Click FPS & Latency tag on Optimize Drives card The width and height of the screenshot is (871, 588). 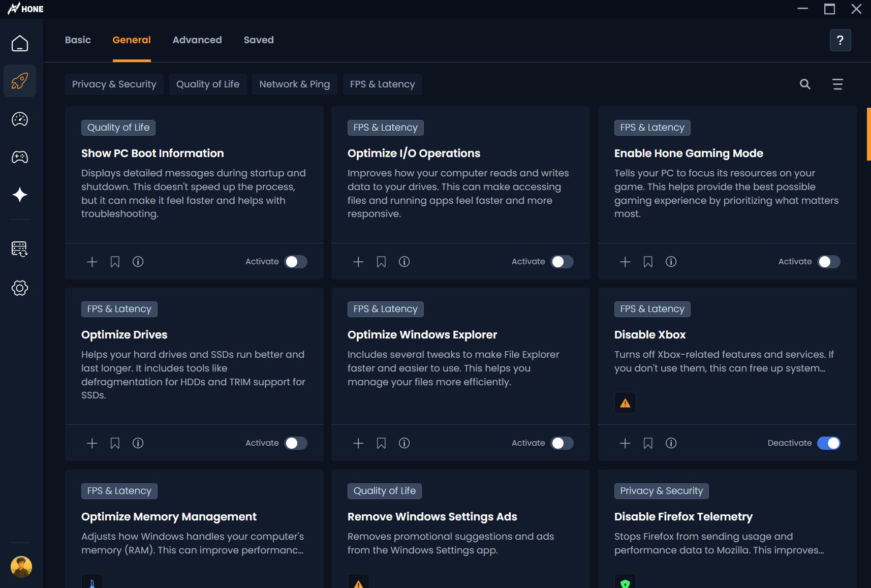(119, 309)
